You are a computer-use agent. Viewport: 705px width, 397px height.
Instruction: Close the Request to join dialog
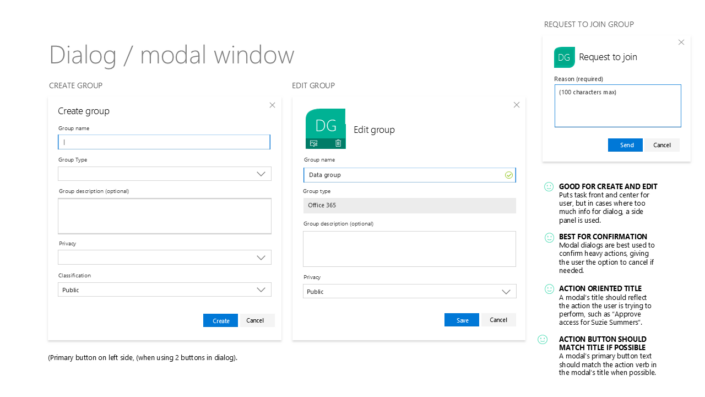point(681,42)
